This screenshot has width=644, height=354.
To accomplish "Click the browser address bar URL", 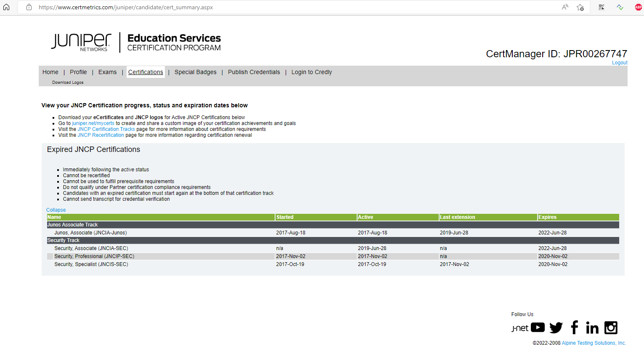I will click(126, 7).
